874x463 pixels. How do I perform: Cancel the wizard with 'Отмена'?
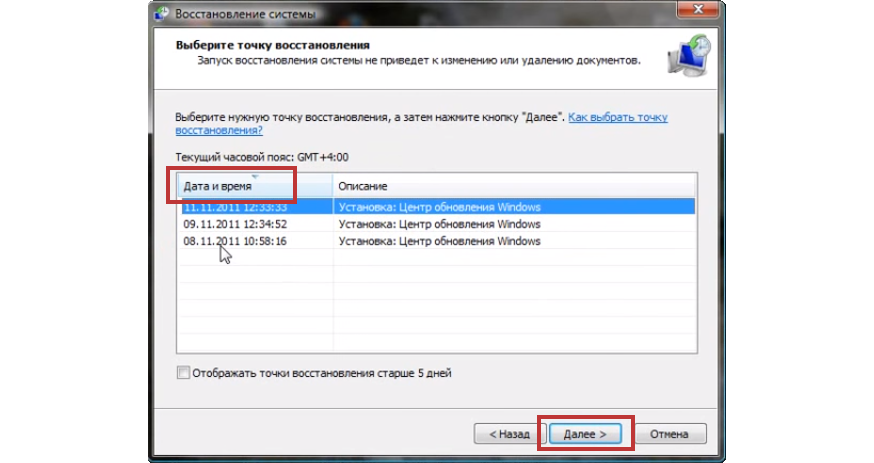669,434
